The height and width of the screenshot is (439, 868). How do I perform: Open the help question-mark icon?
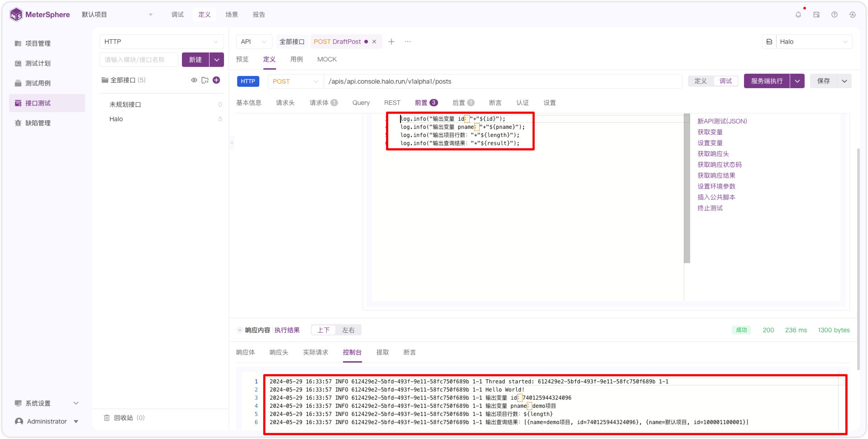(835, 14)
